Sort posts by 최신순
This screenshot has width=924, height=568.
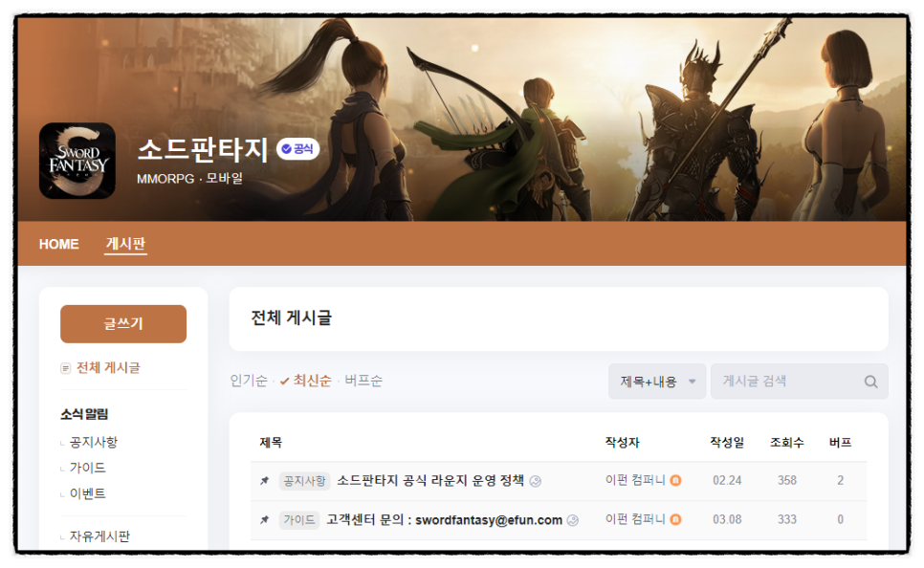306,381
